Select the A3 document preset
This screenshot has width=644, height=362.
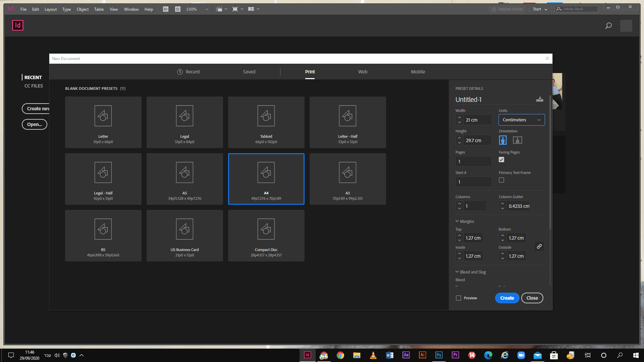pos(347,179)
